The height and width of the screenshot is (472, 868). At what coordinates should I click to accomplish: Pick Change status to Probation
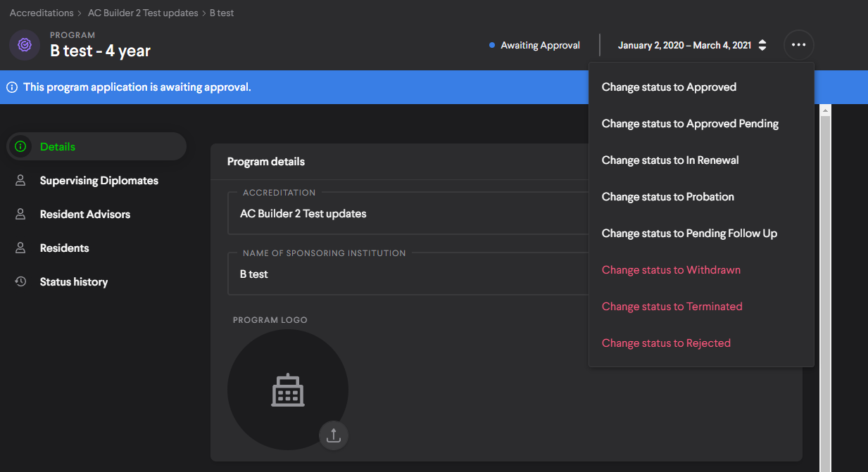tap(667, 197)
